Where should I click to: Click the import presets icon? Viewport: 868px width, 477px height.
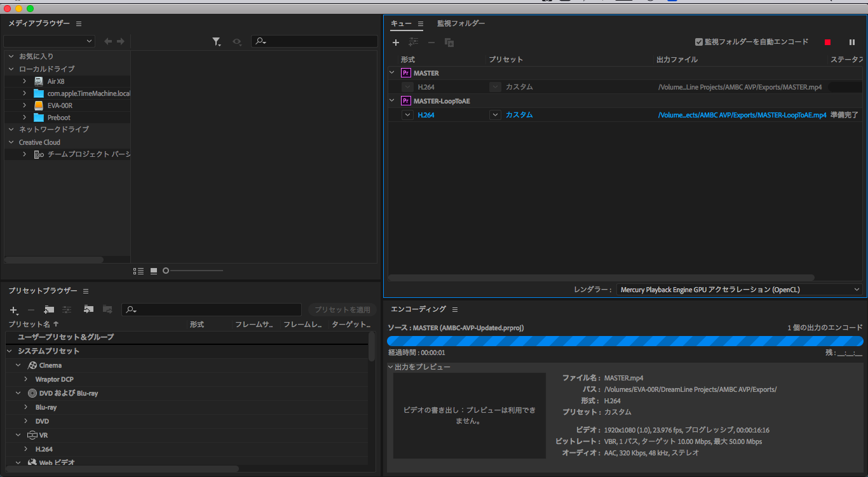88,310
